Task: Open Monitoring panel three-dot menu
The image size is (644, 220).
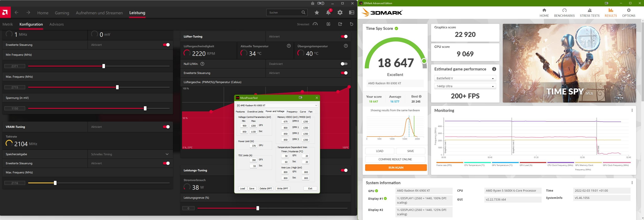Action: click(x=632, y=110)
